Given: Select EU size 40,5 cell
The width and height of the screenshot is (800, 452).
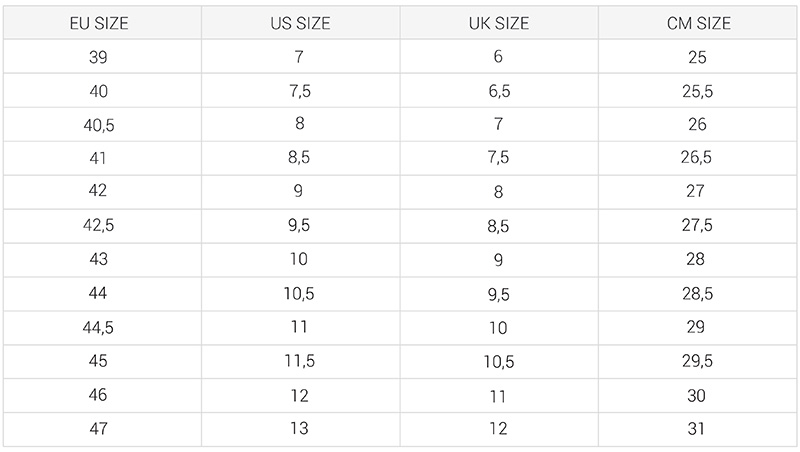Looking at the screenshot, I should point(99,124).
